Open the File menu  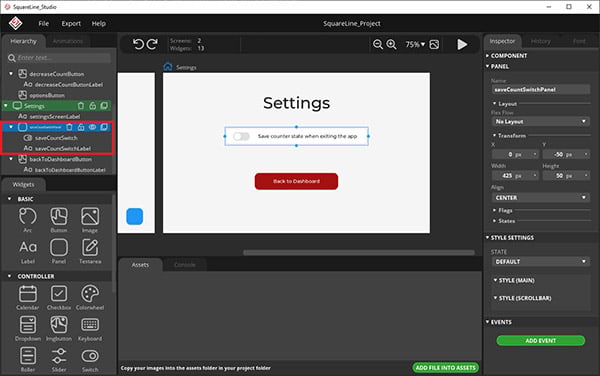click(x=44, y=23)
